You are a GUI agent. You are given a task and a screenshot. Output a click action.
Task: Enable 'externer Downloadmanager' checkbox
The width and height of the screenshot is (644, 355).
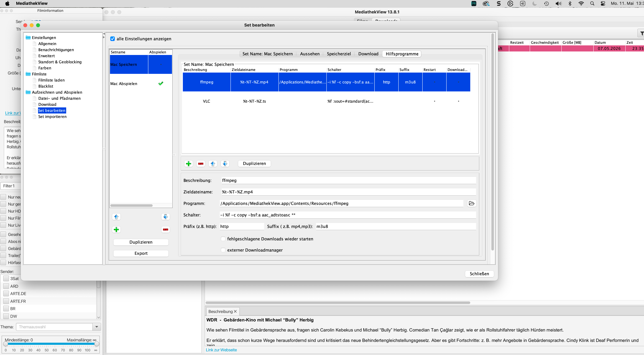tap(223, 250)
